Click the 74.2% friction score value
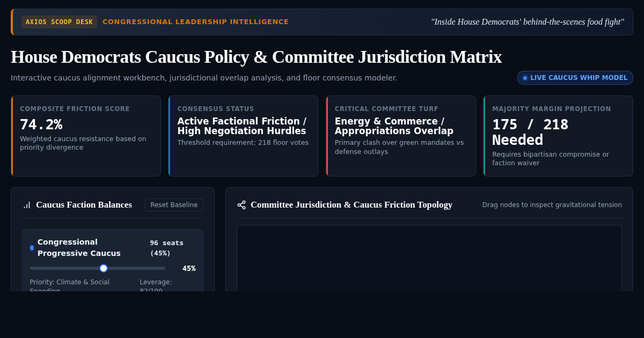This screenshot has height=338, width=644. coord(41,124)
